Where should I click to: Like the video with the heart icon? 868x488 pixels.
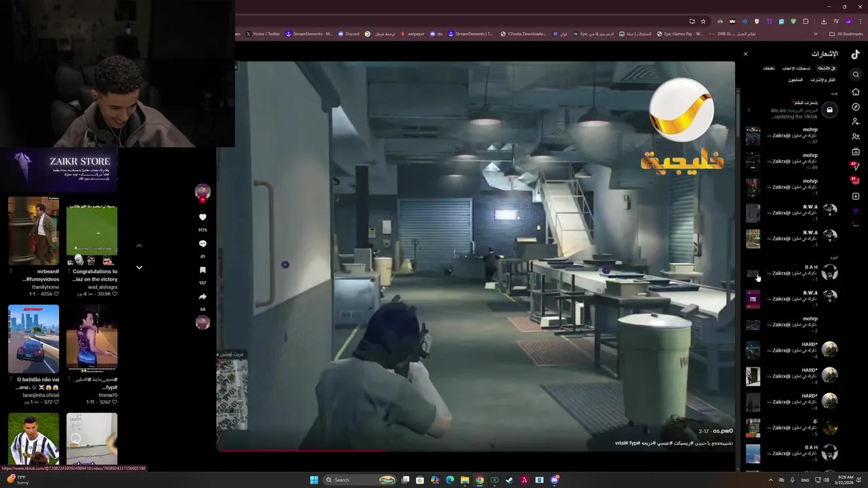coord(202,218)
